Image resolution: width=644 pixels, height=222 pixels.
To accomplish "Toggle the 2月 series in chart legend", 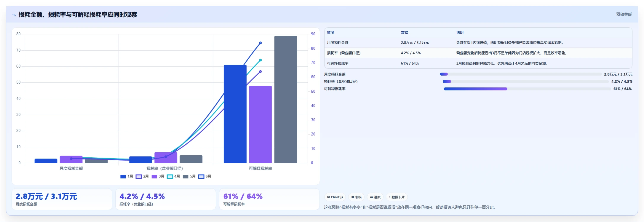I will click(142, 176).
